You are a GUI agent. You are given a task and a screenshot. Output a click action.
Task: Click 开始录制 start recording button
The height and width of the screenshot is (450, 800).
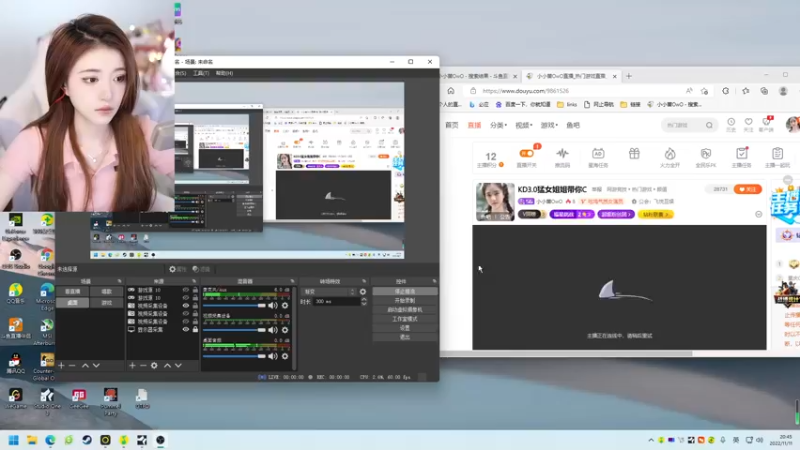tap(405, 301)
